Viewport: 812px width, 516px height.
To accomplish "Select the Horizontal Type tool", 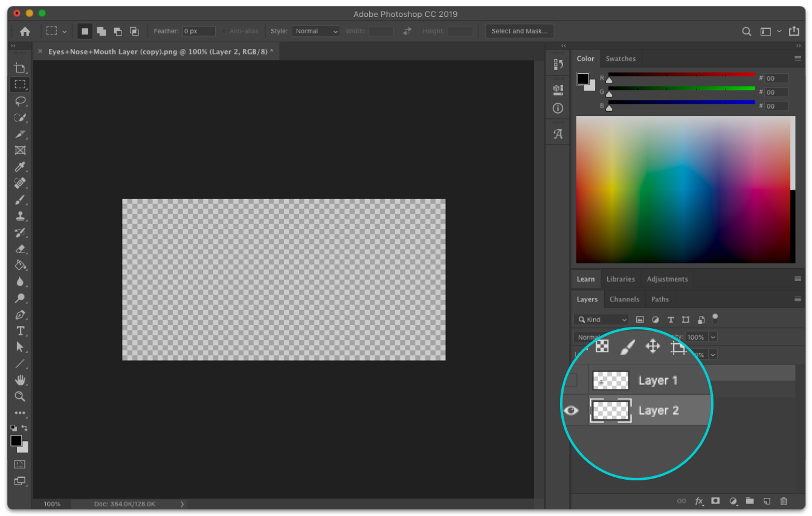I will tap(20, 331).
